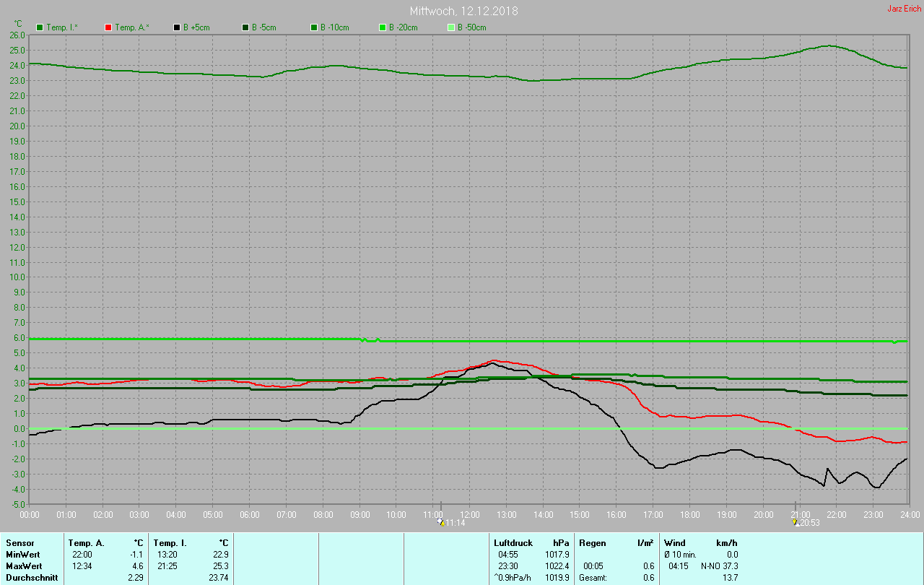This screenshot has height=585, width=924.
Task: Click the Durchschnitt row label
Action: pos(32,577)
